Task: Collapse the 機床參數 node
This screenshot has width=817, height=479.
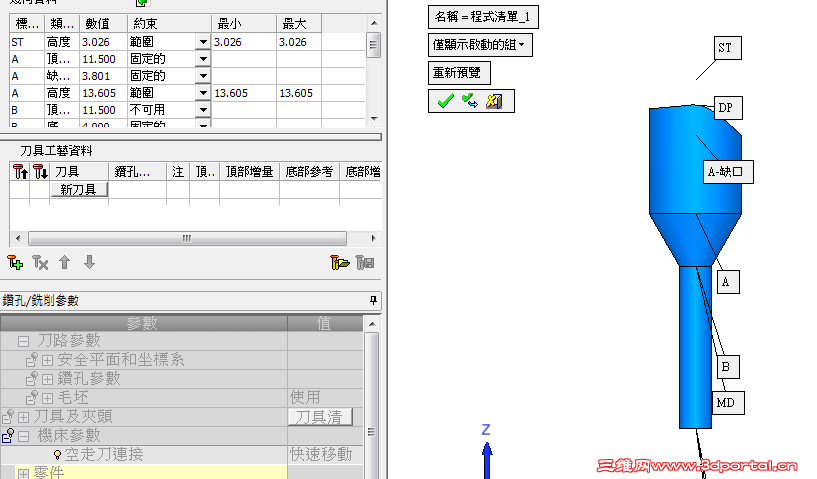Action: coord(23,436)
